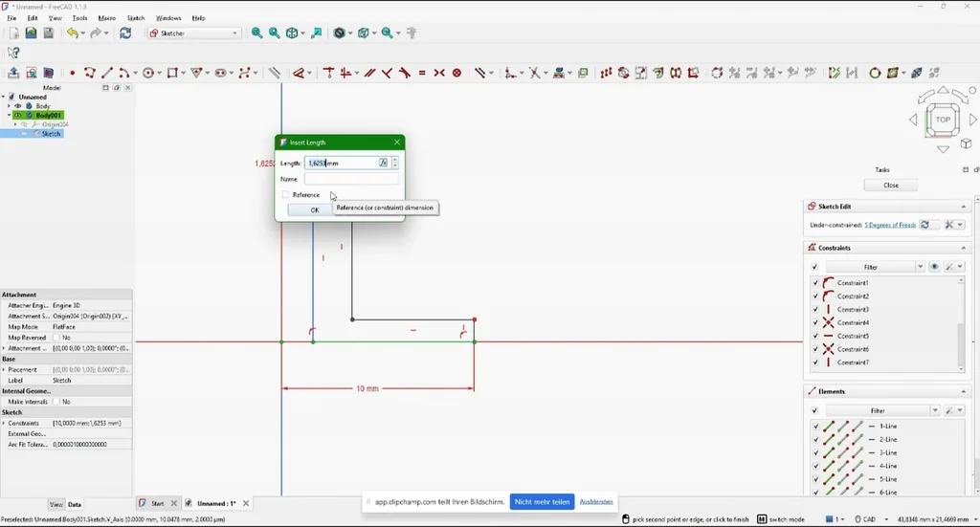980x527 pixels.
Task: Click OK in Insert Length dialog
Action: click(314, 210)
